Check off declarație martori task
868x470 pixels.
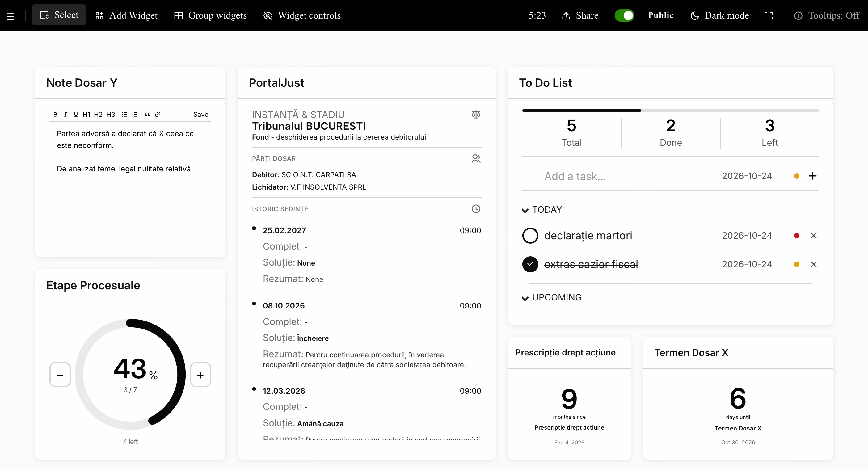[530, 236]
